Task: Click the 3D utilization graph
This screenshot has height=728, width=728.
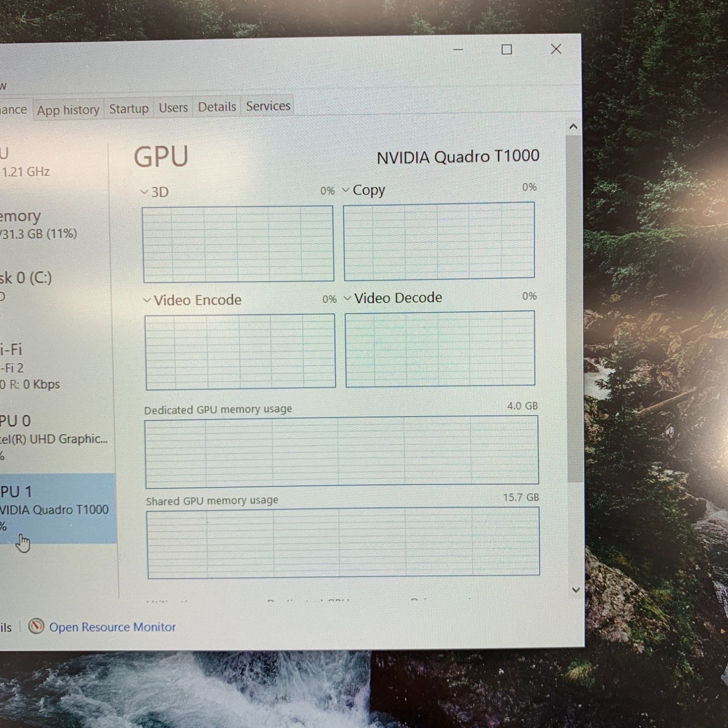Action: coord(238,244)
